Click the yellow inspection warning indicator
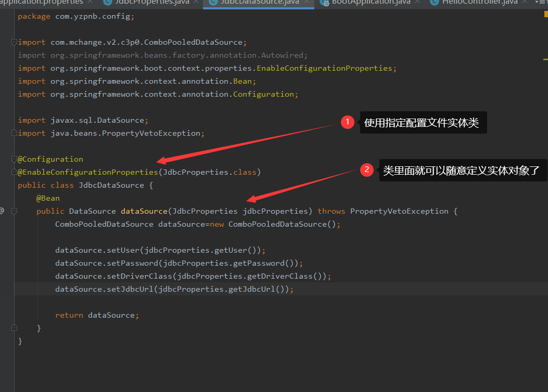The width and height of the screenshot is (548, 392). pyautogui.click(x=546, y=15)
